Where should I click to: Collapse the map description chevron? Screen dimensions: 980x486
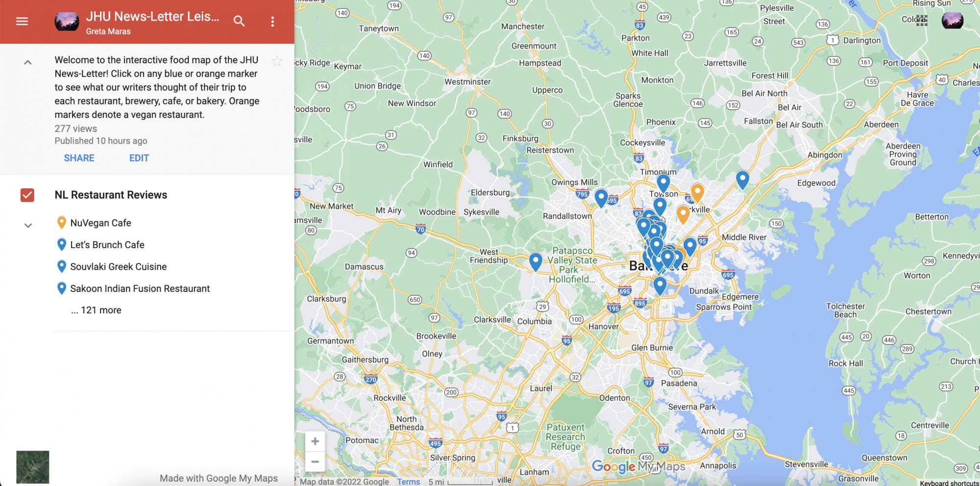[28, 62]
